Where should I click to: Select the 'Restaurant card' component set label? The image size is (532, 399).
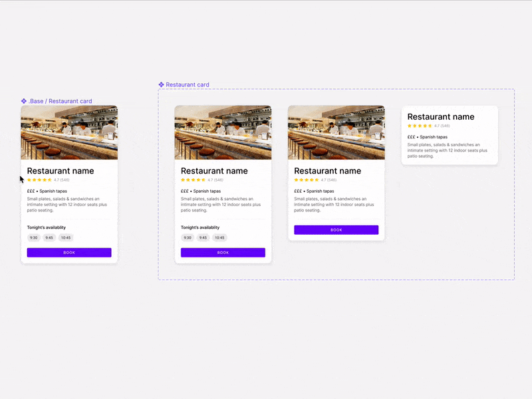tap(188, 84)
